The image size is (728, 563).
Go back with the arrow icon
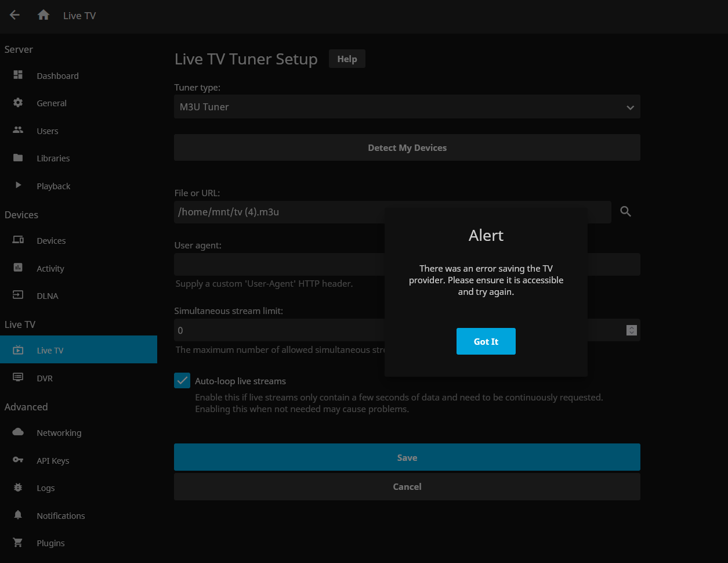pyautogui.click(x=15, y=15)
